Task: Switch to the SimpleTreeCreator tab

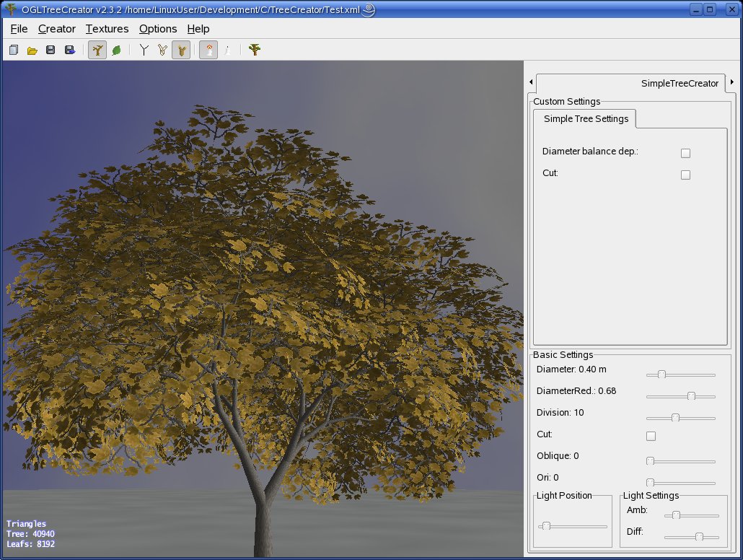Action: pyautogui.click(x=679, y=84)
